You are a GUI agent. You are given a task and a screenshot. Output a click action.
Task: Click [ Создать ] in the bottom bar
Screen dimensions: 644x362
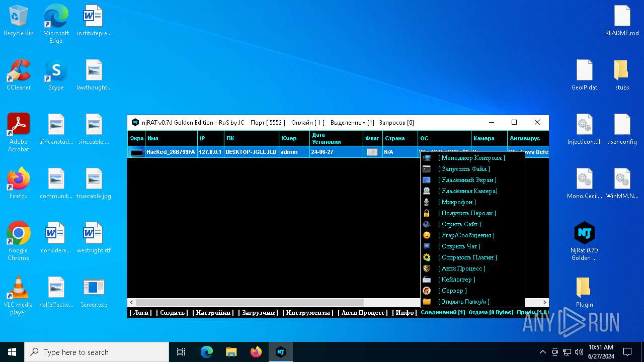(172, 313)
